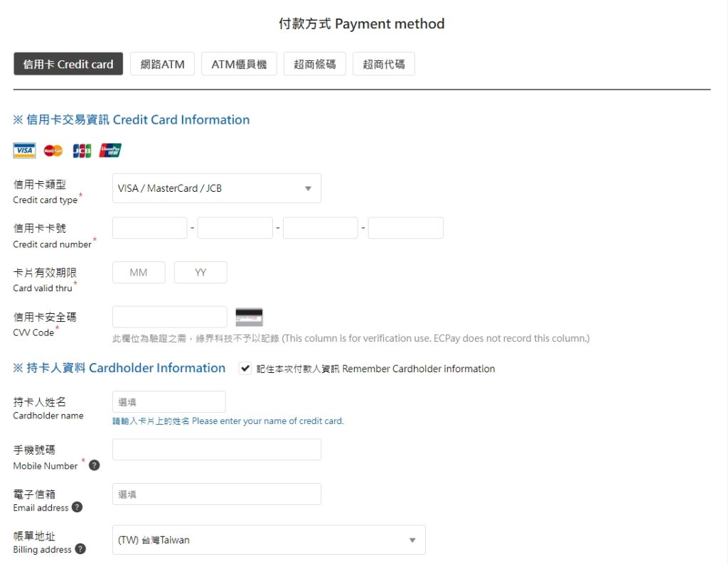Switch to the 網路ATM payment tab
728x564 pixels.
pos(162,63)
